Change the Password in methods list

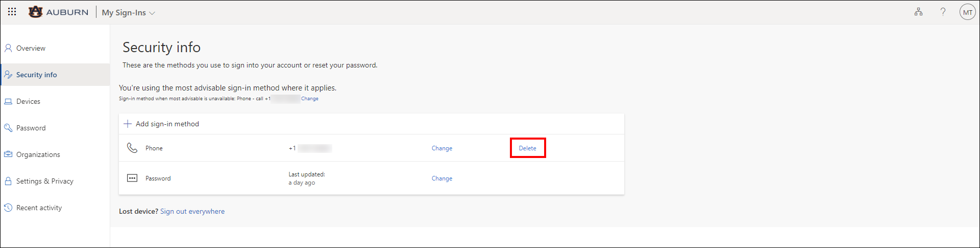442,178
